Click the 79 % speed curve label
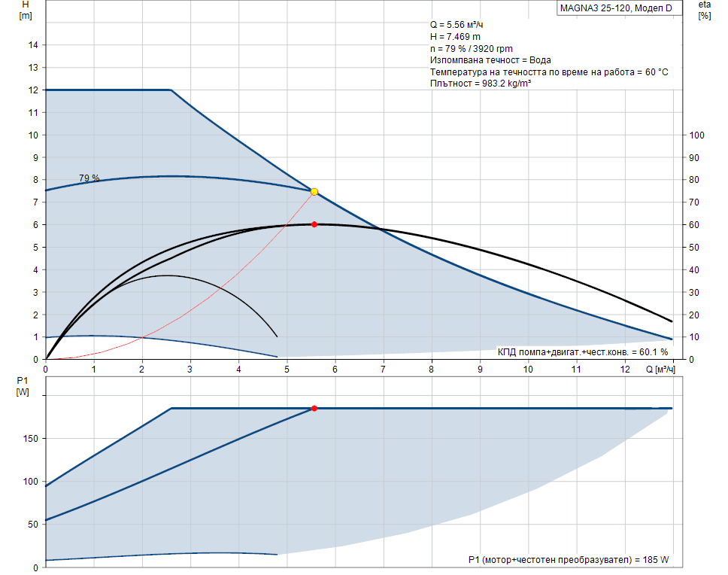728x575 pixels. 89,178
